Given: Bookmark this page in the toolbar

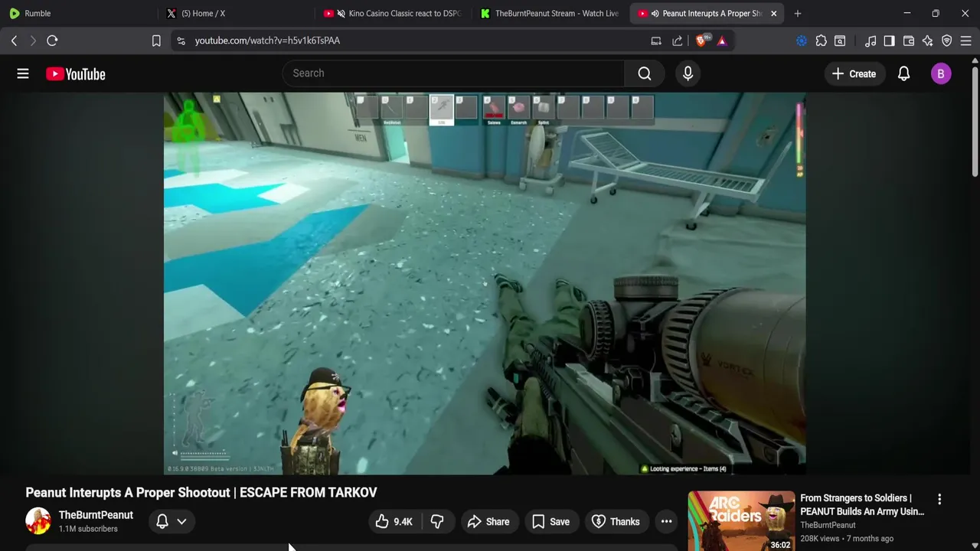Looking at the screenshot, I should coord(156,41).
